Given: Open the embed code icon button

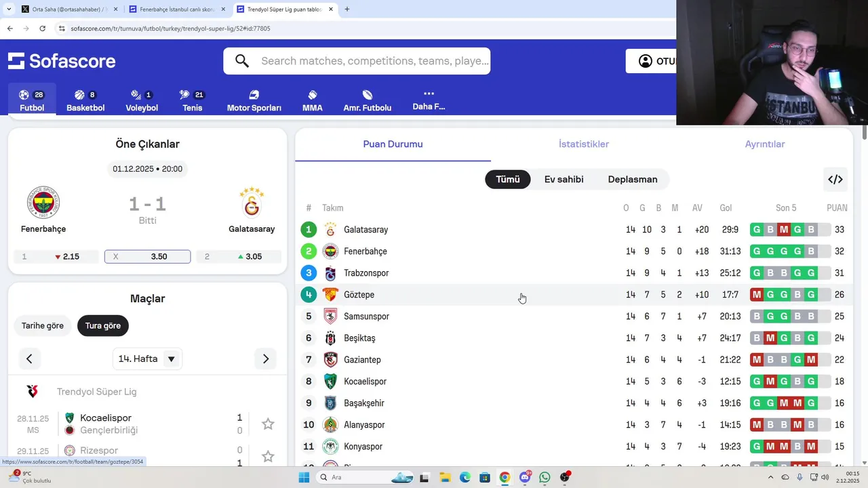Looking at the screenshot, I should point(835,180).
